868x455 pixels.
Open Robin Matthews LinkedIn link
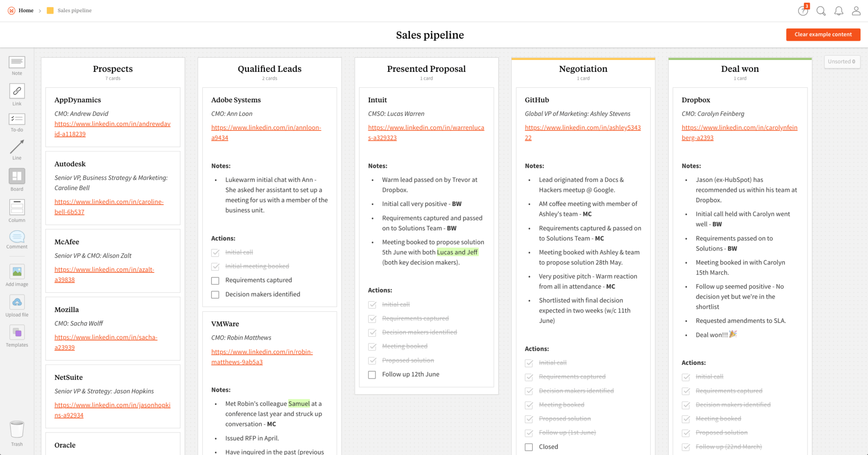click(262, 357)
